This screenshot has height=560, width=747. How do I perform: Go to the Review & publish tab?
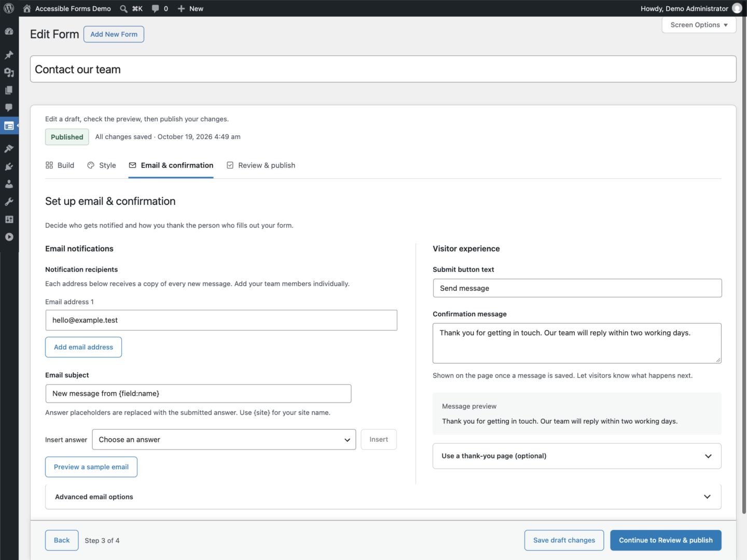261,165
